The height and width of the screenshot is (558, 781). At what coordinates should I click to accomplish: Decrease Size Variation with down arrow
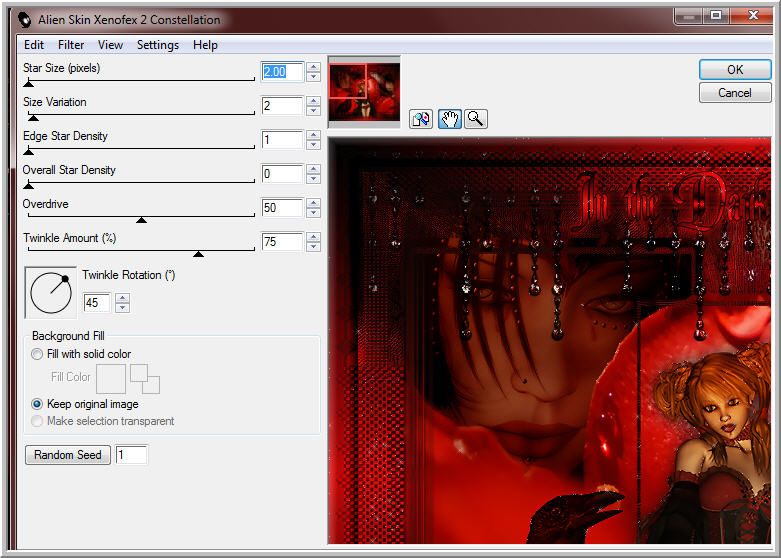point(313,111)
